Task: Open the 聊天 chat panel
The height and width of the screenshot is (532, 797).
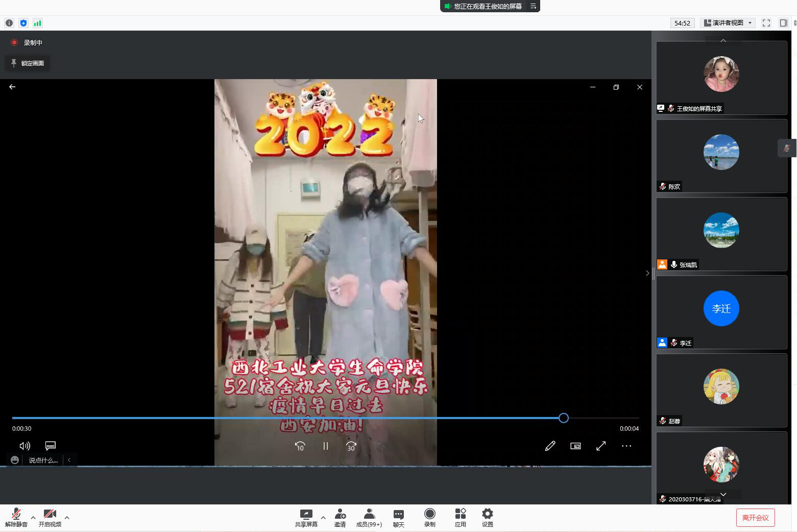Action: coord(398,517)
